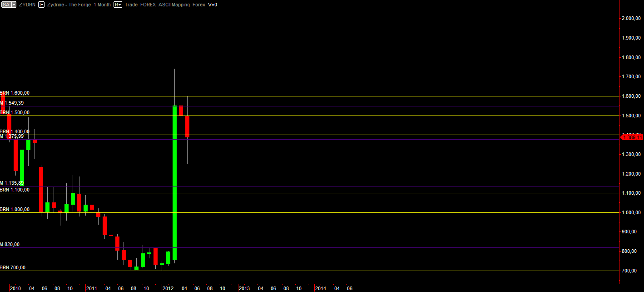Viewport: 644px width, 292px height.
Task: Open the I dropdown beside the ZYDRN symbol
Action: click(41, 5)
